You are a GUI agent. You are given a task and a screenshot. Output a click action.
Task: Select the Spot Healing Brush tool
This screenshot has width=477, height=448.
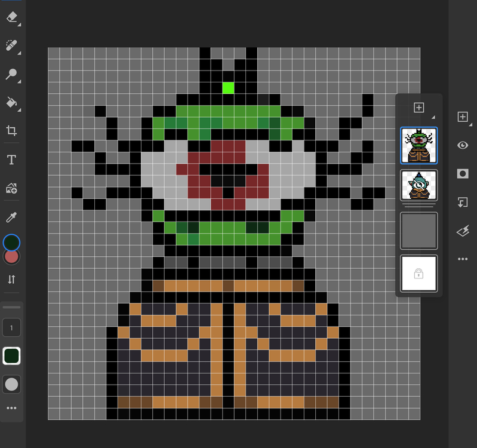[x=11, y=45]
